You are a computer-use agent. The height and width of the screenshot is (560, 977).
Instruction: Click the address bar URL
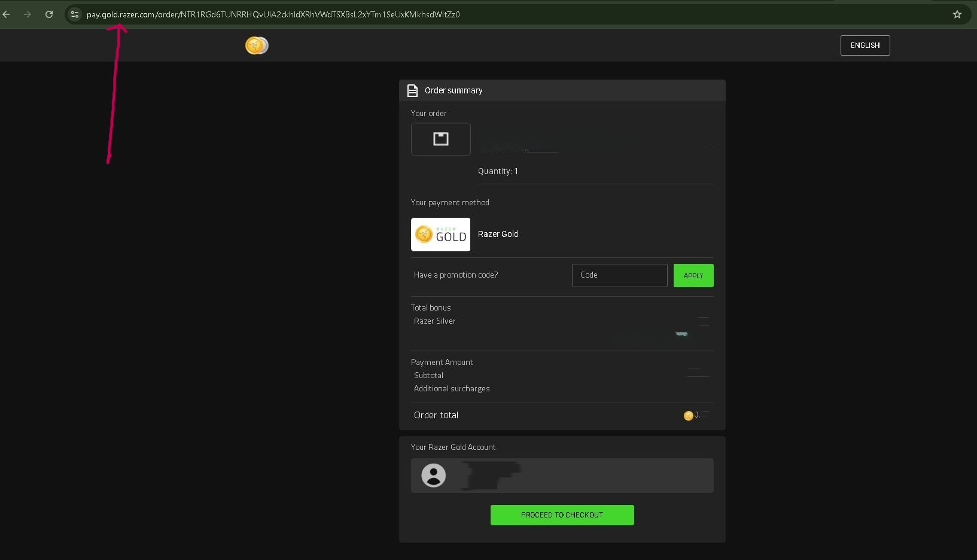(x=273, y=14)
